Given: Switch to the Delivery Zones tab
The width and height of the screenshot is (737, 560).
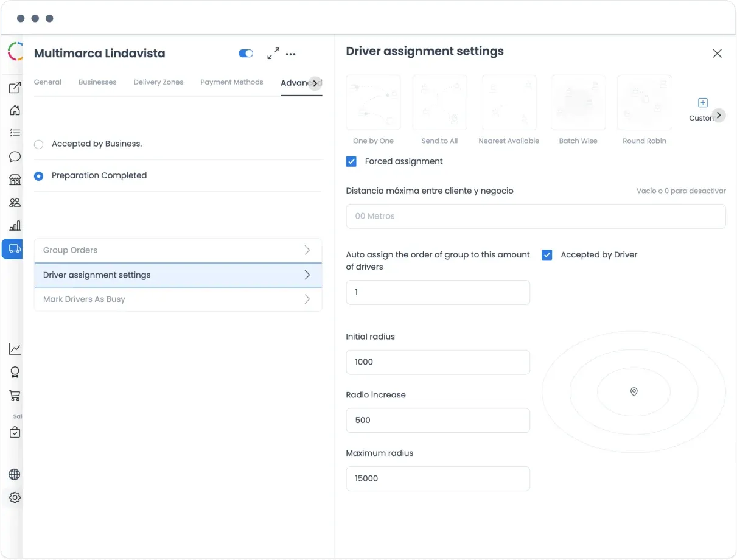Looking at the screenshot, I should (x=158, y=82).
